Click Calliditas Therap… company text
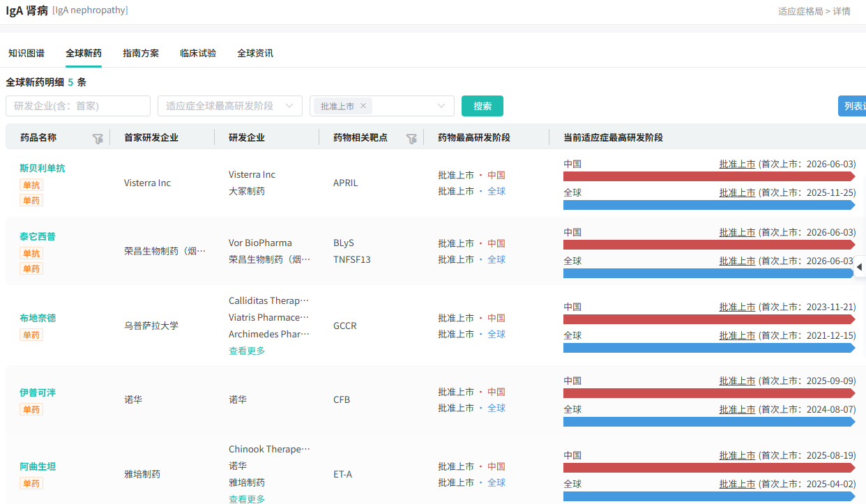The image size is (866, 504). click(268, 300)
